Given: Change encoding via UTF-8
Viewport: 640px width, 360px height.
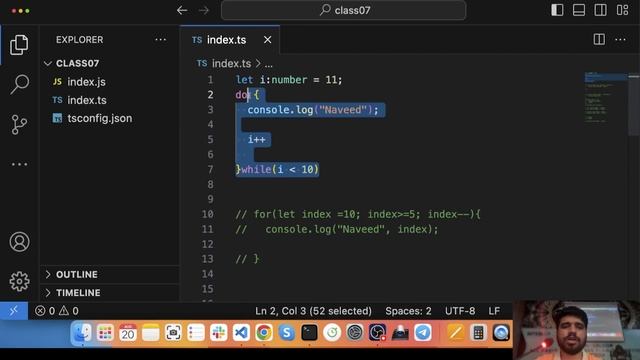Looking at the screenshot, I should point(460,311).
